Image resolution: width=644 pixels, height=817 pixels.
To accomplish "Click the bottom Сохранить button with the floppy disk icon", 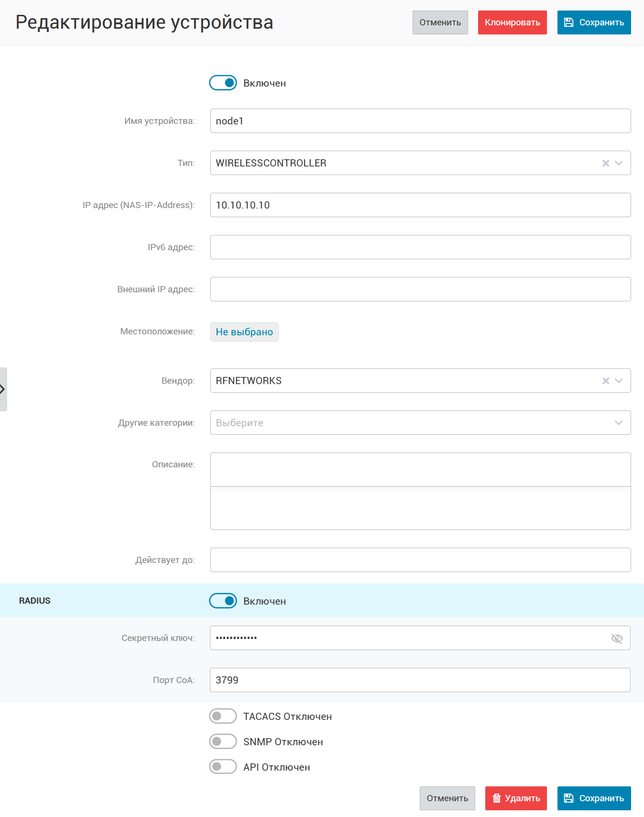I will tap(594, 798).
